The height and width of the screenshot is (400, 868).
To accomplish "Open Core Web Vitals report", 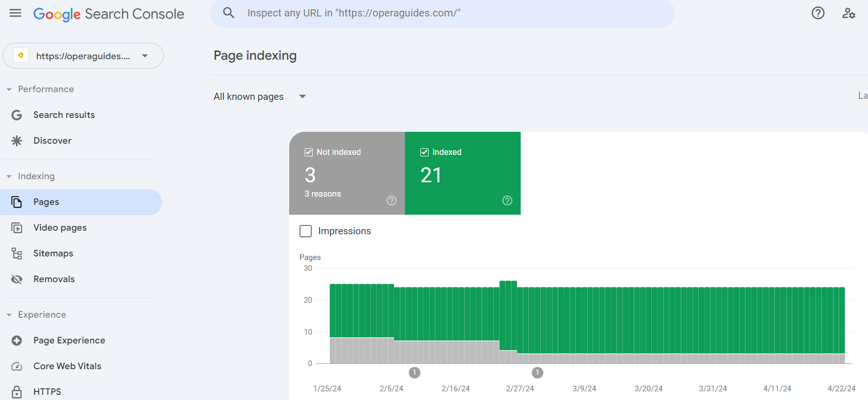I will pyautogui.click(x=67, y=366).
